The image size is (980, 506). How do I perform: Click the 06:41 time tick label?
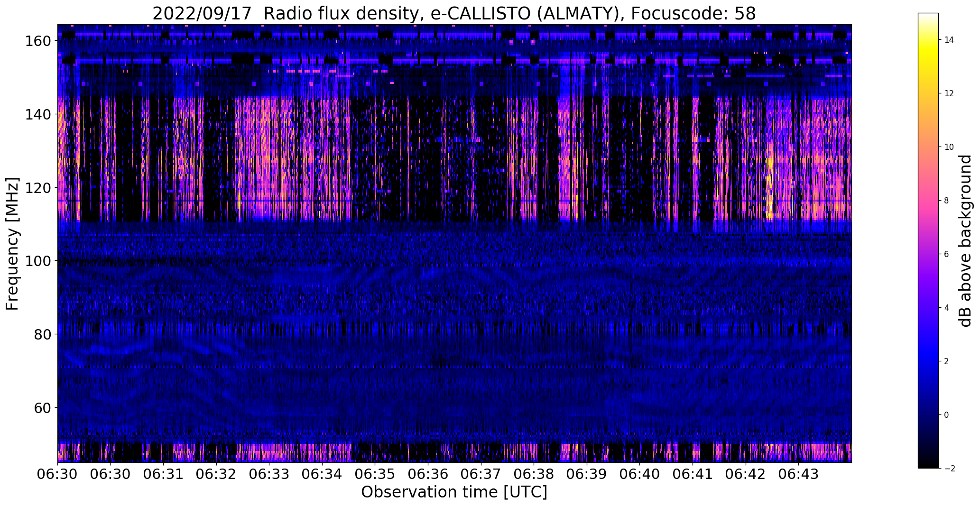tap(693, 474)
